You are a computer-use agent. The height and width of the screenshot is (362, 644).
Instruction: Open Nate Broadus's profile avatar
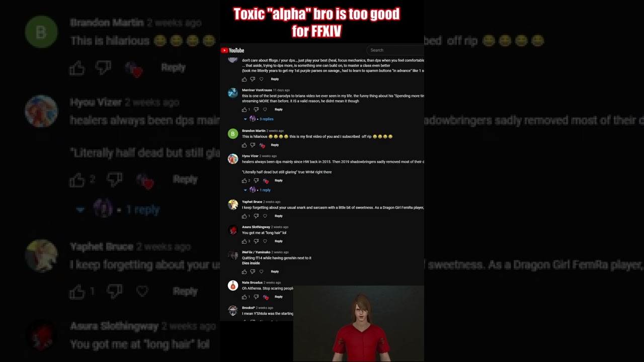(x=232, y=286)
